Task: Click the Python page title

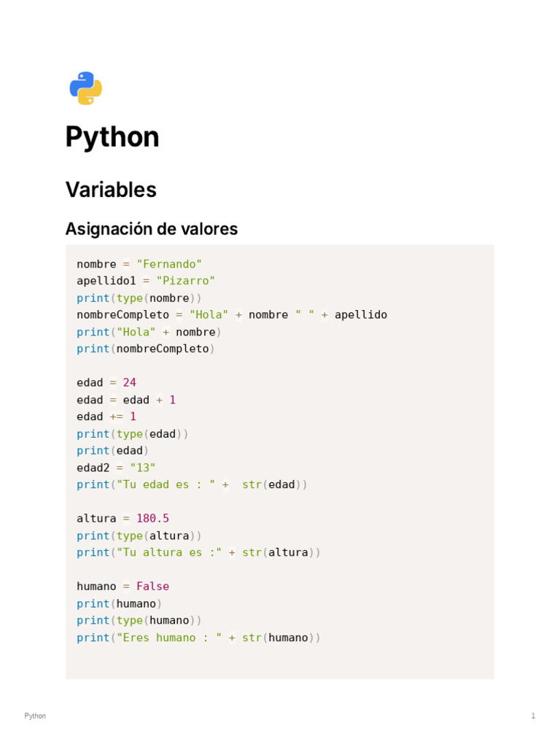Action: (x=112, y=138)
